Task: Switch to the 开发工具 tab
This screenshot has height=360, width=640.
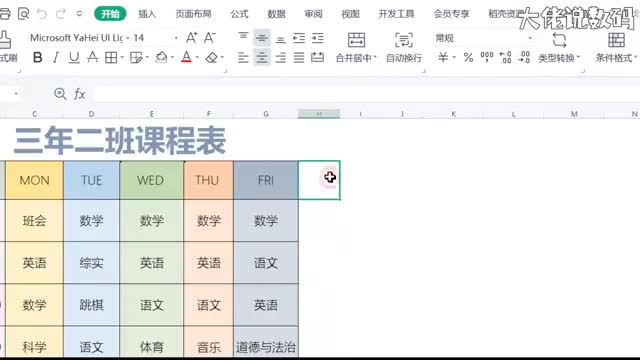Action: point(396,14)
